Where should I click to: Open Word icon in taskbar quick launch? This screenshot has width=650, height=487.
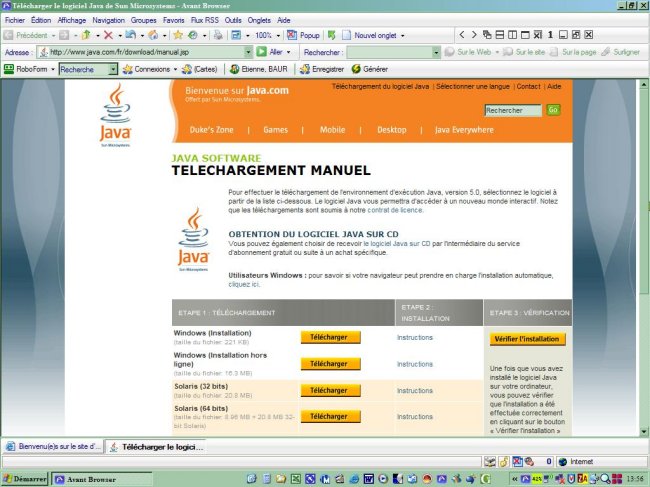[368, 479]
